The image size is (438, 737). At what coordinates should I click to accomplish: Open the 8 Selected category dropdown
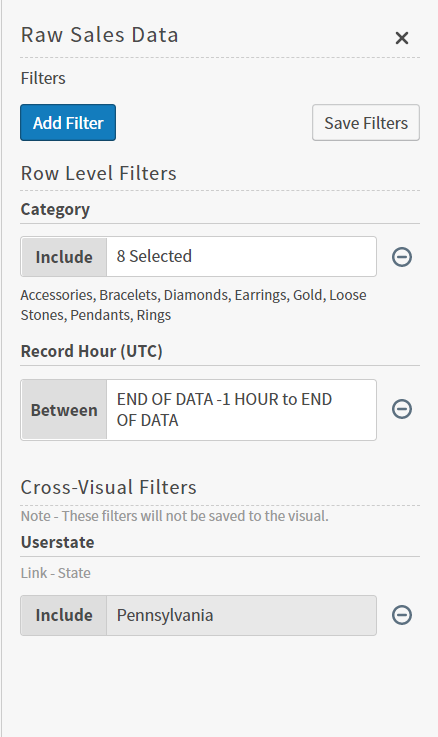pyautogui.click(x=241, y=257)
